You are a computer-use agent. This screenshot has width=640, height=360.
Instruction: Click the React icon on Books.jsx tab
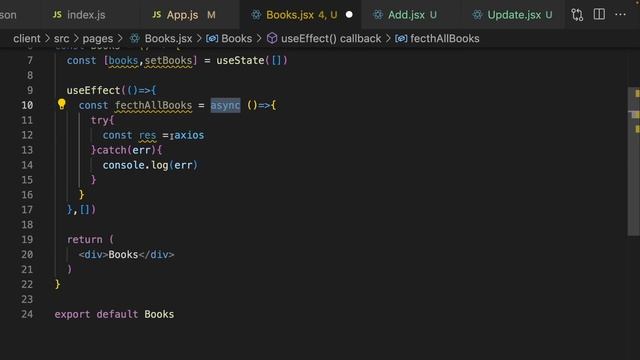[256, 15]
